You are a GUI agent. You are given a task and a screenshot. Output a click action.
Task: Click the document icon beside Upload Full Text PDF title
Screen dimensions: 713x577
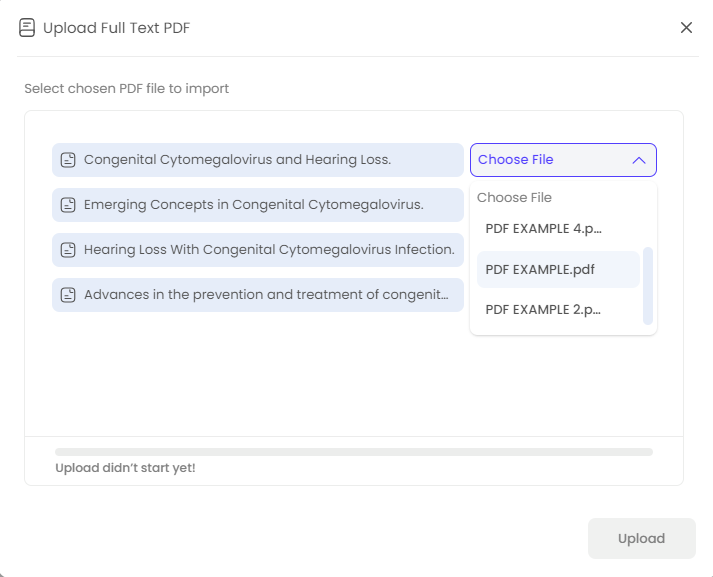pyautogui.click(x=27, y=28)
